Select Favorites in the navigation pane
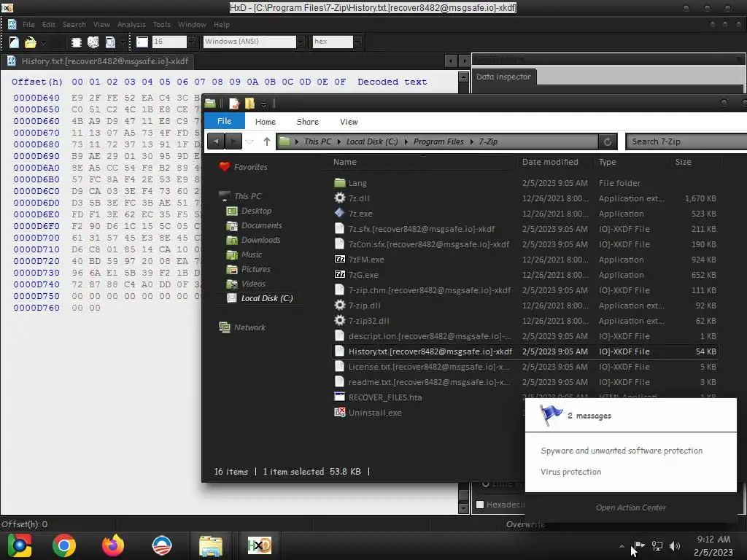The image size is (747, 560). coord(251,167)
